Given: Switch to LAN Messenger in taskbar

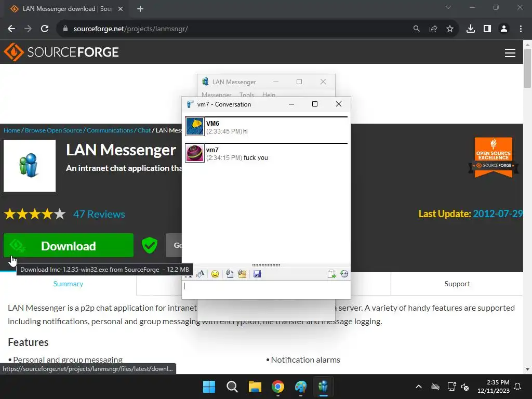Looking at the screenshot, I should [324, 387].
